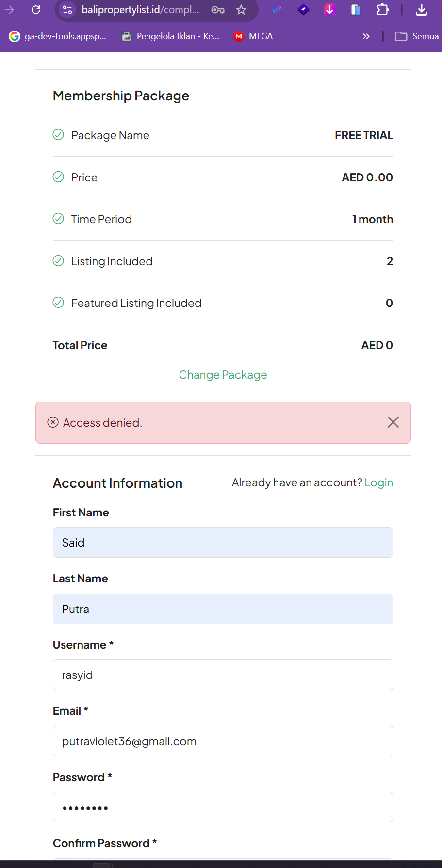Image resolution: width=442 pixels, height=868 pixels.
Task: Click into the Password field
Action: pyautogui.click(x=223, y=807)
